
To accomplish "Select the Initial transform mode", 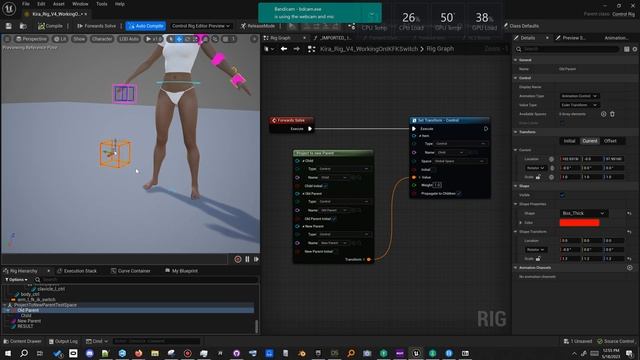I will (x=569, y=141).
